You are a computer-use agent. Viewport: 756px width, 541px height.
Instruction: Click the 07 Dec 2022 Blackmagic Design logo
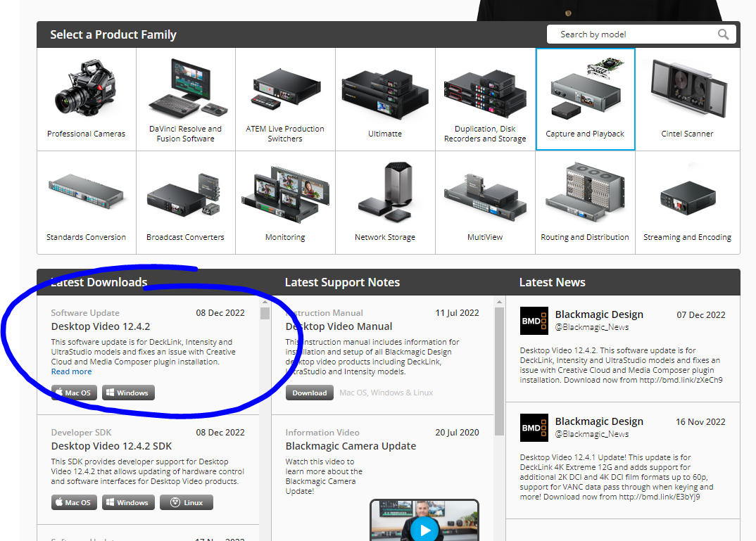(534, 321)
